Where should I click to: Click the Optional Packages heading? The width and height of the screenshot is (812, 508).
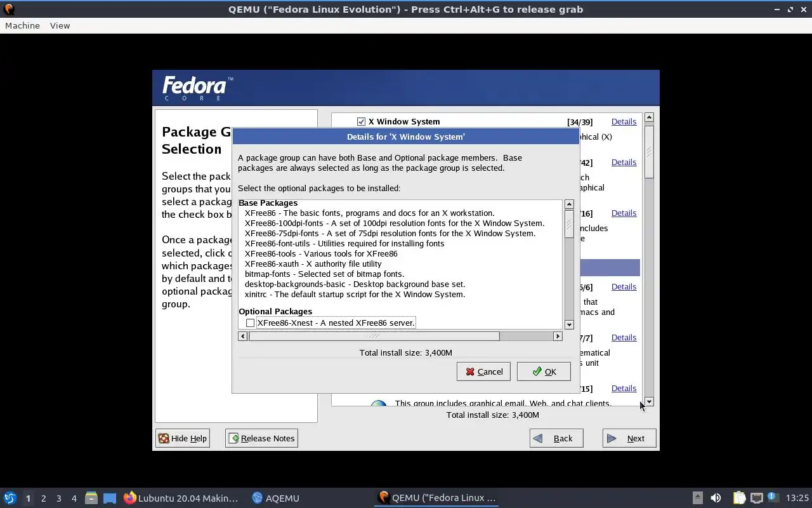click(275, 311)
